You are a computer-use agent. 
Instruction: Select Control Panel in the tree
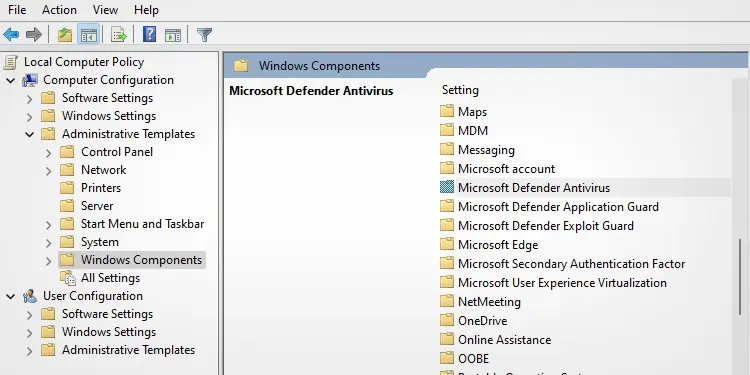point(117,152)
